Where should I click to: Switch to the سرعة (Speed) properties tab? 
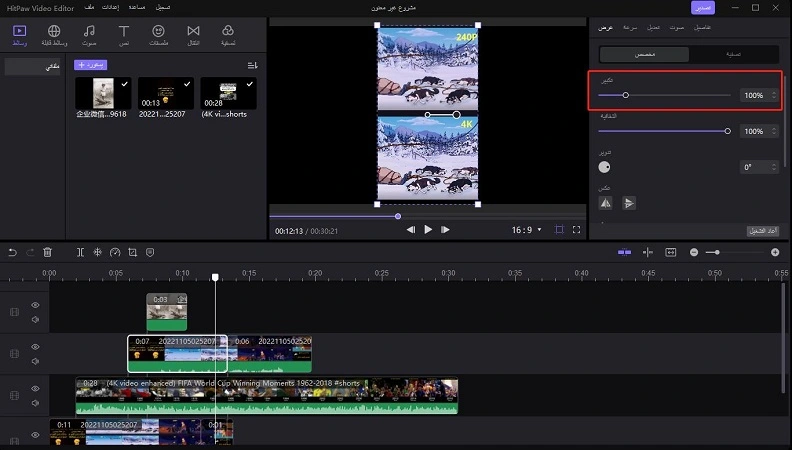point(630,27)
